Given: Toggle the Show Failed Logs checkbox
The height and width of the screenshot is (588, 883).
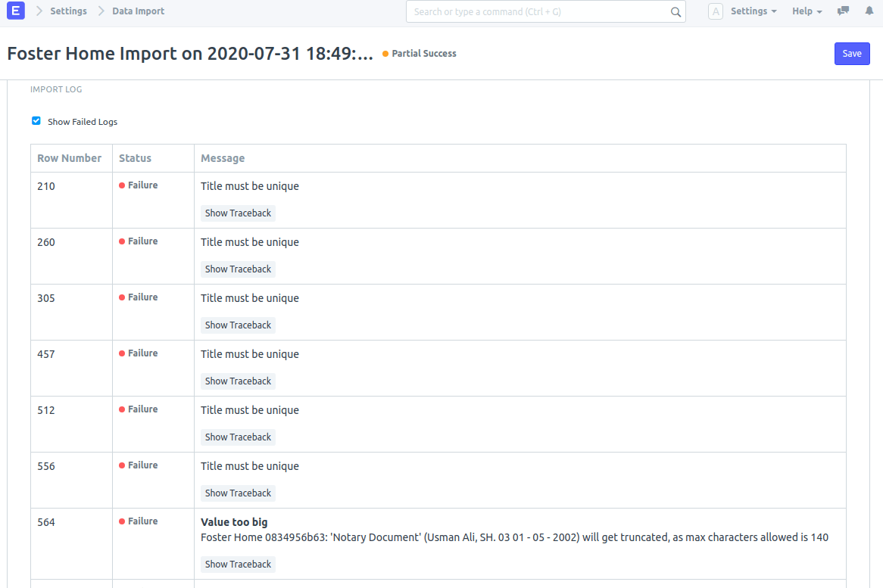Looking at the screenshot, I should (x=36, y=121).
